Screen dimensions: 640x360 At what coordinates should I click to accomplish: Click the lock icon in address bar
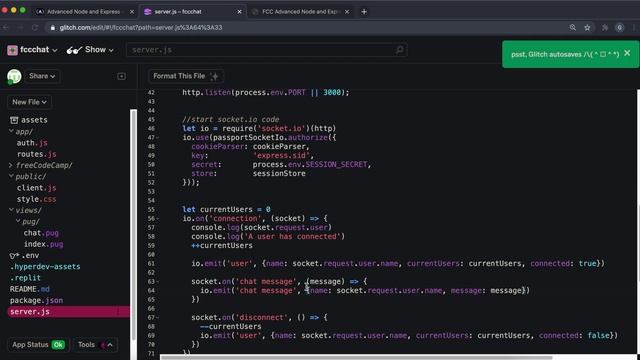pyautogui.click(x=53, y=27)
